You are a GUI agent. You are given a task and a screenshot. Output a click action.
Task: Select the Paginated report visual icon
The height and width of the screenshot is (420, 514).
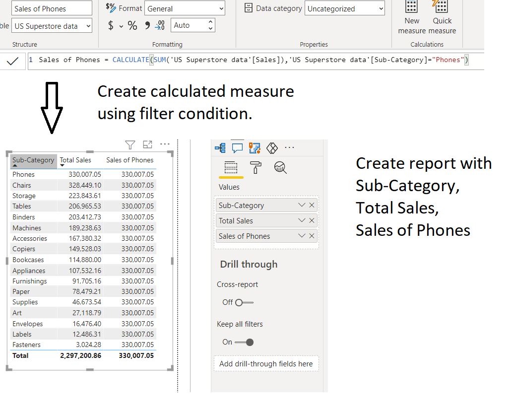[255, 148]
